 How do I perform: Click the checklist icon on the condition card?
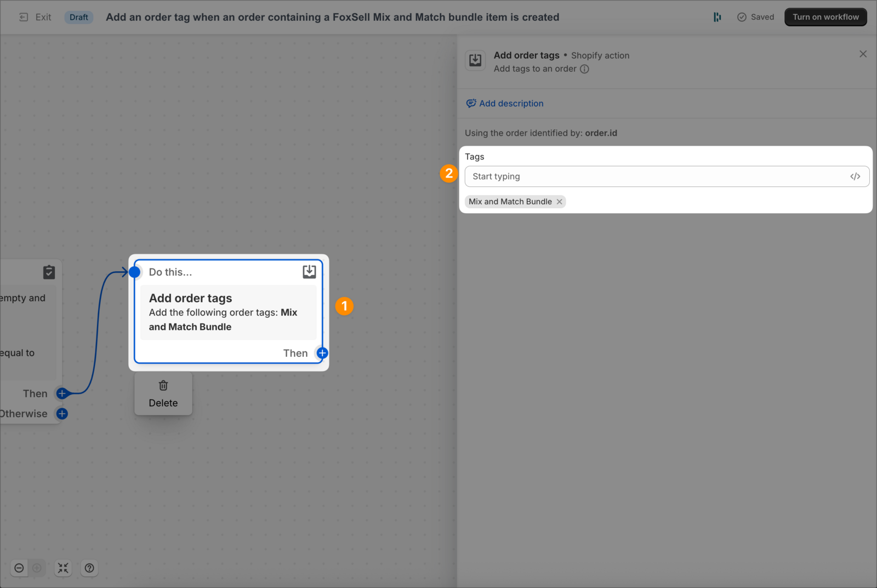(x=49, y=272)
